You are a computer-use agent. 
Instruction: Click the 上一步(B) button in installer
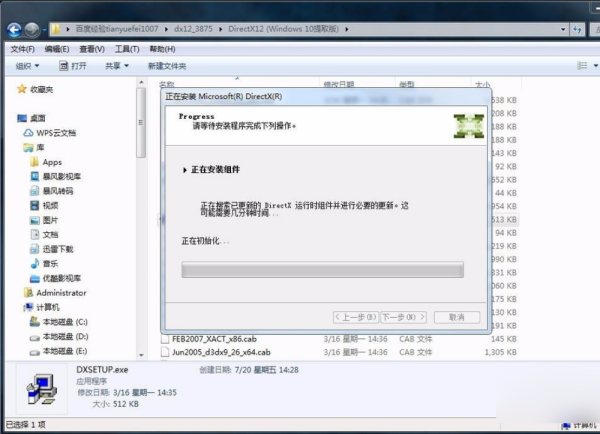pos(356,317)
